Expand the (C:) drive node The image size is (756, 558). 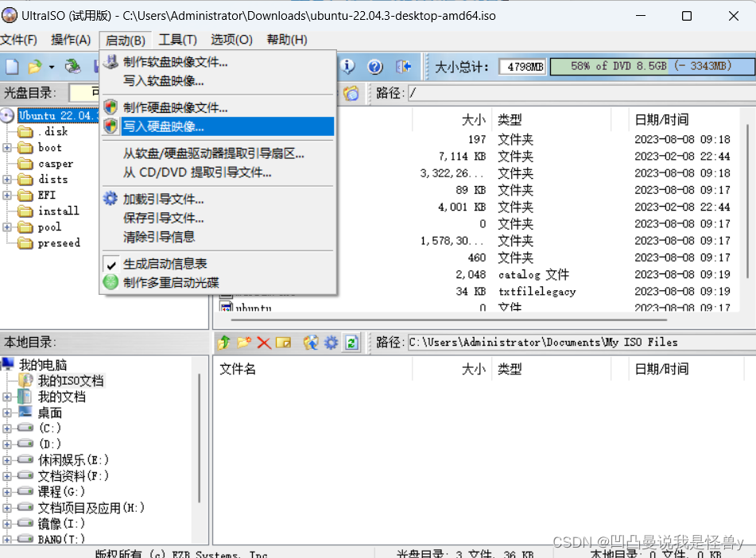pos(6,428)
